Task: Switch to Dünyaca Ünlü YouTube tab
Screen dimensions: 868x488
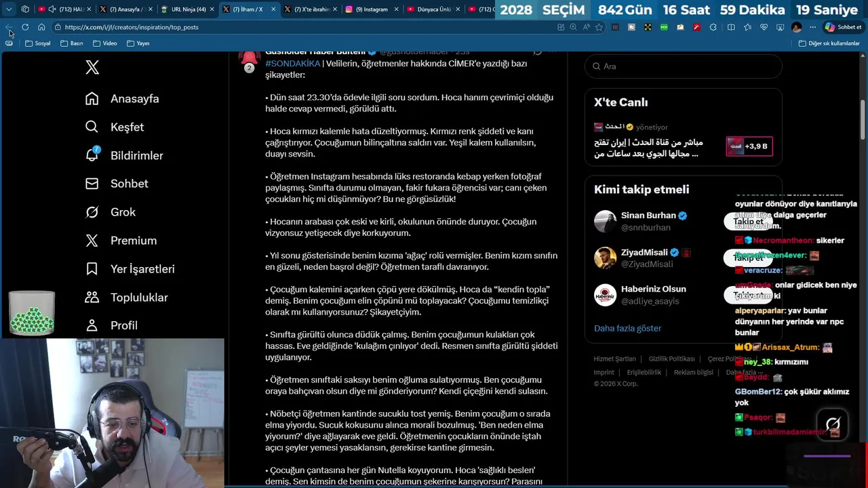Action: (x=433, y=9)
